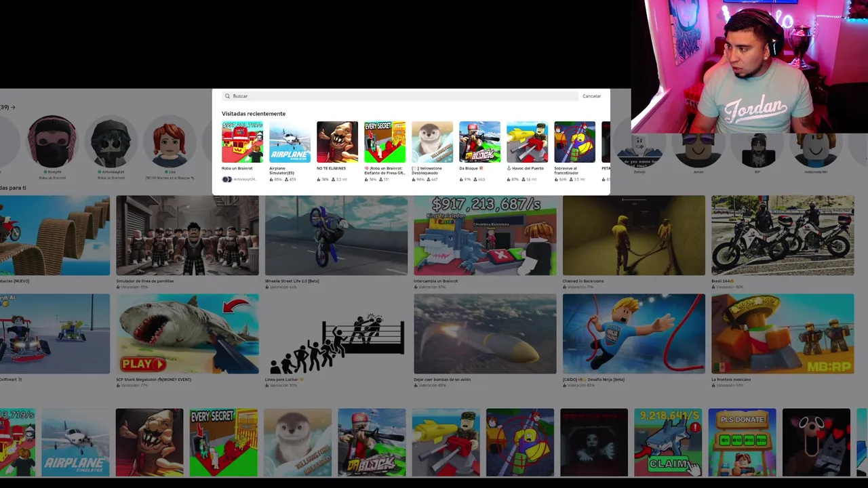The height and width of the screenshot is (488, 868).
Task: Open the white-headed friend avatar beside Jonan
Action: [x=639, y=150]
